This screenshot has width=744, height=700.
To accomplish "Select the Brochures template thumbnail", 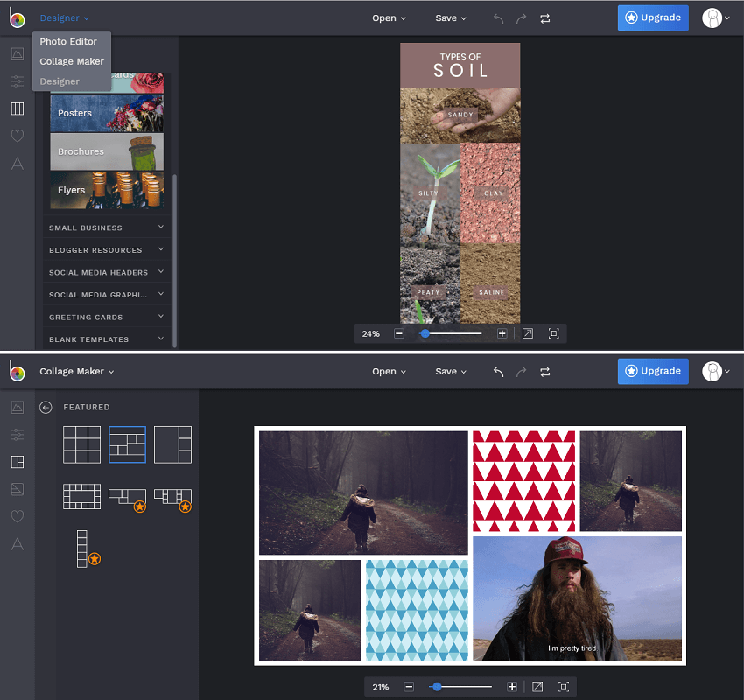I will pyautogui.click(x=107, y=151).
